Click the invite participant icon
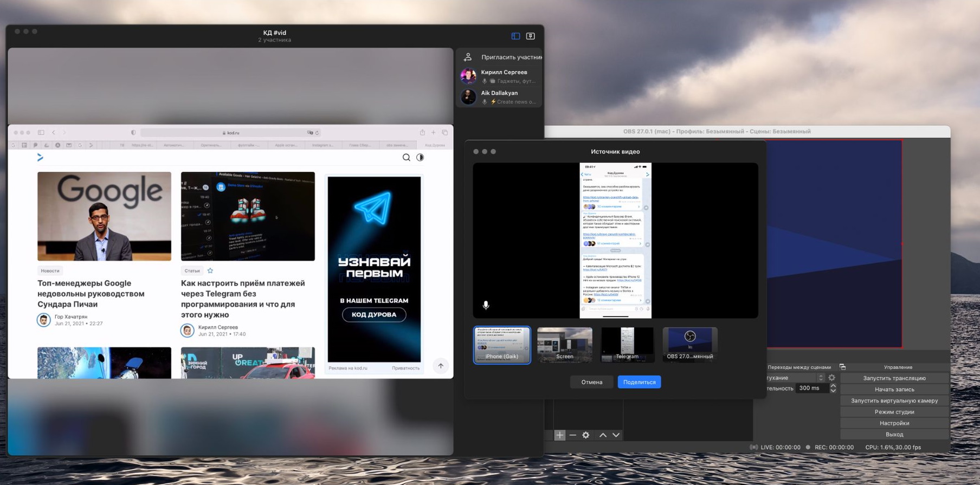This screenshot has height=485, width=980. [x=468, y=57]
